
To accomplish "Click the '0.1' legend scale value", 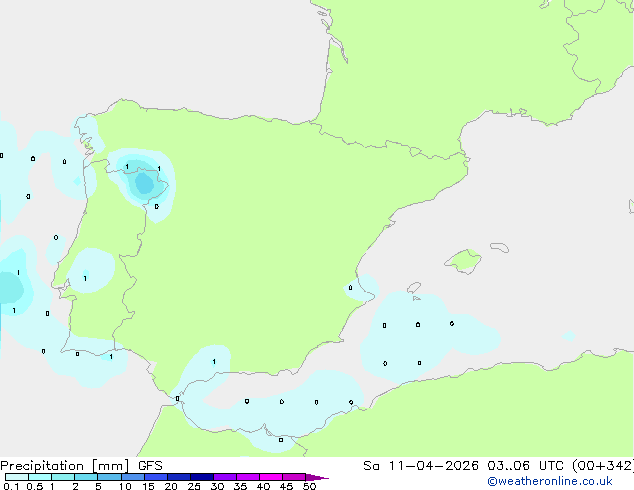I will point(11,486).
